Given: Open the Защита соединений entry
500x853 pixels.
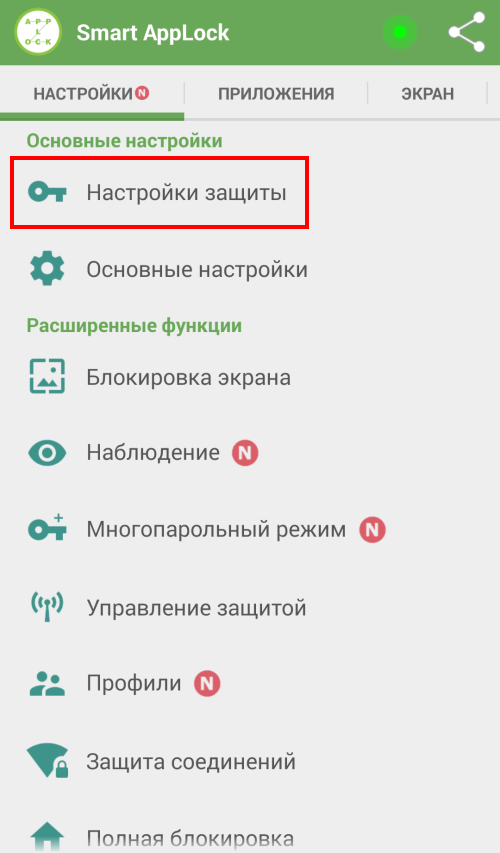Looking at the screenshot, I should (x=250, y=761).
